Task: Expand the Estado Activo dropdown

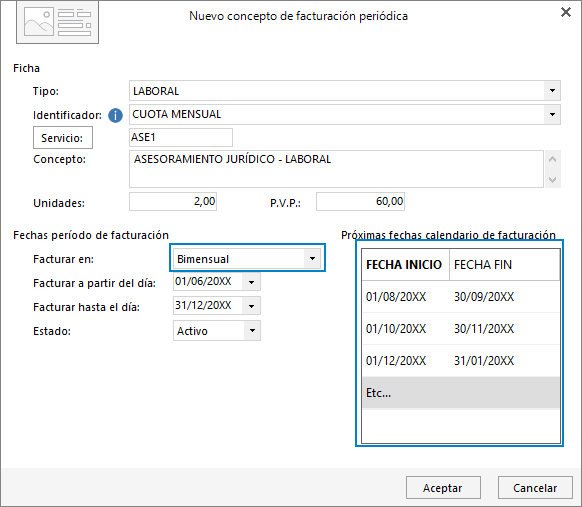Action: [252, 330]
